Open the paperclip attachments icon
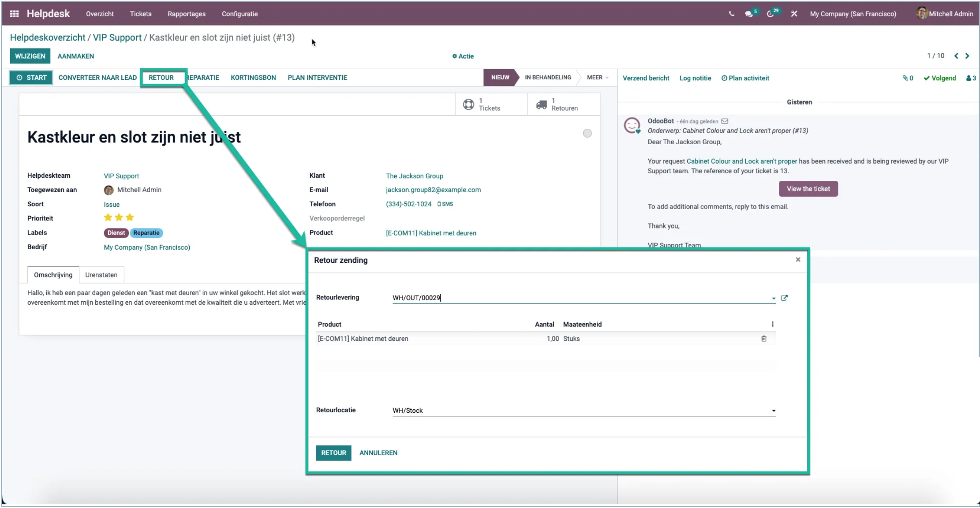The height and width of the screenshot is (508, 980). point(906,78)
